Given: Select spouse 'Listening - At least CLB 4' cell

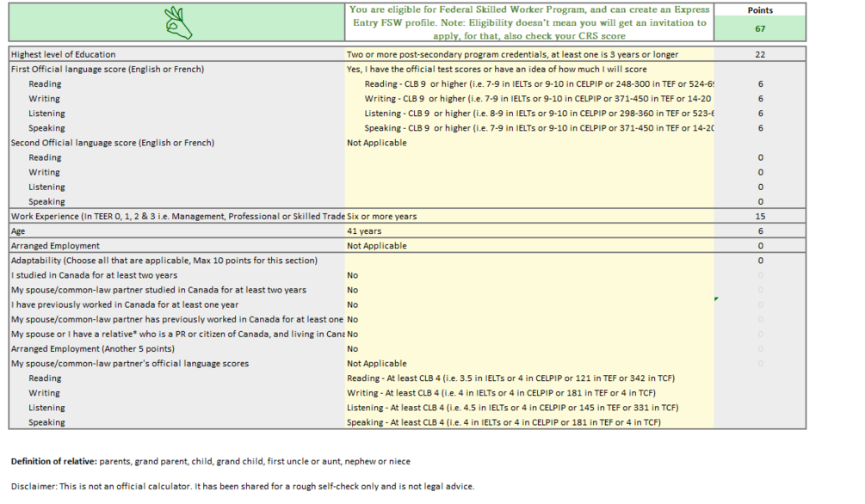Looking at the screenshot, I should tap(529, 408).
